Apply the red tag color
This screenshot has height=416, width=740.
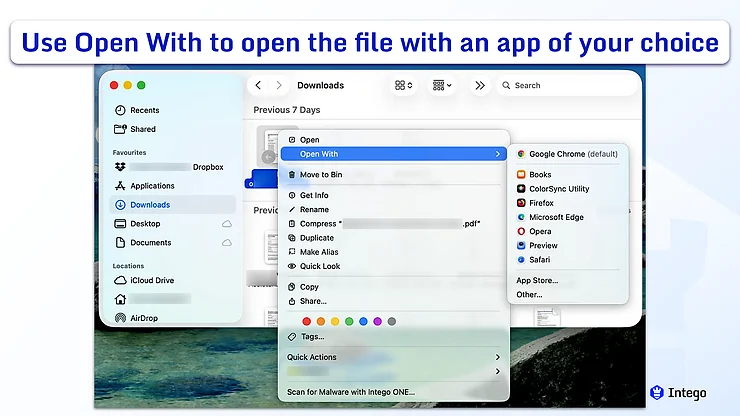point(307,322)
